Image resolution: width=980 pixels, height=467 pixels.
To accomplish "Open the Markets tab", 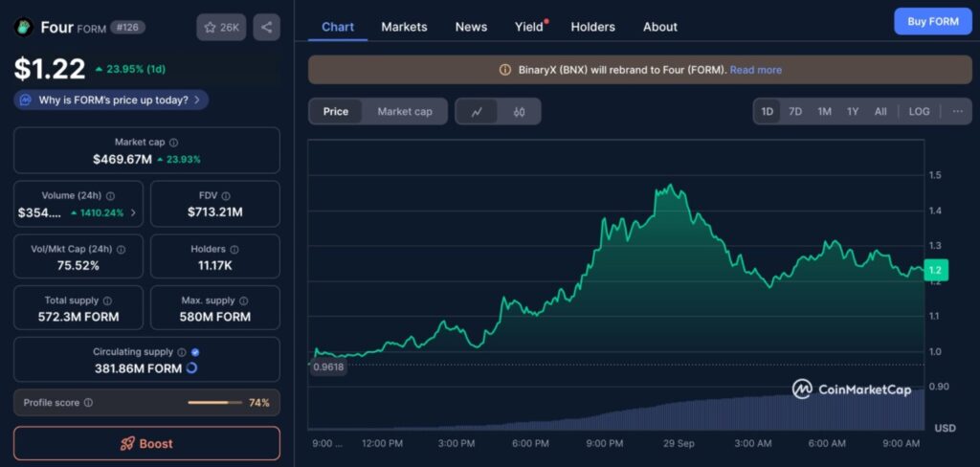I will coord(404,27).
